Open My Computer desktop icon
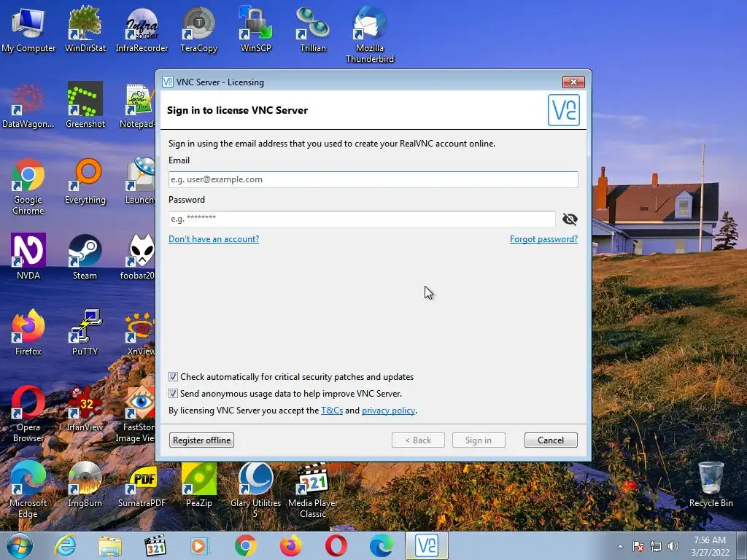747x560 pixels. [28, 29]
